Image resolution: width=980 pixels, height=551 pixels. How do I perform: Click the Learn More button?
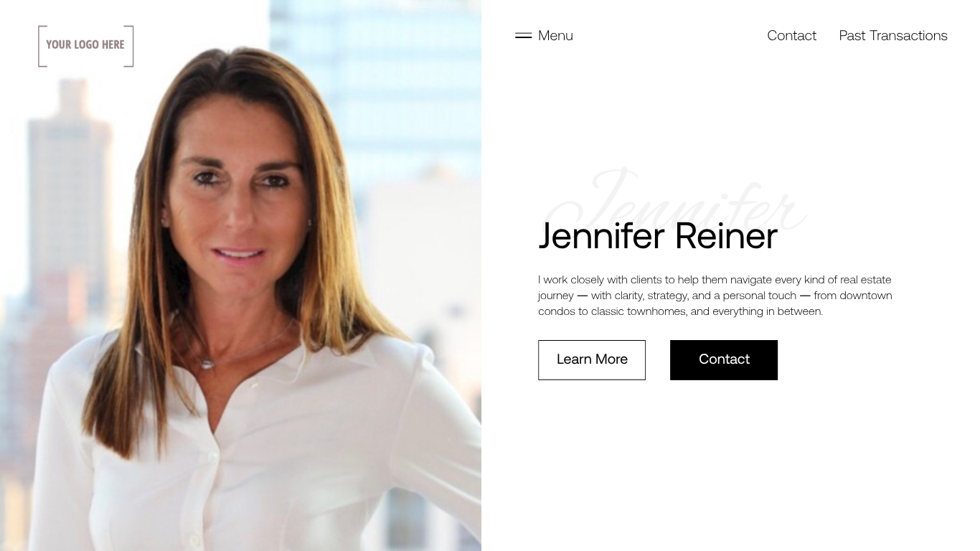click(x=592, y=359)
